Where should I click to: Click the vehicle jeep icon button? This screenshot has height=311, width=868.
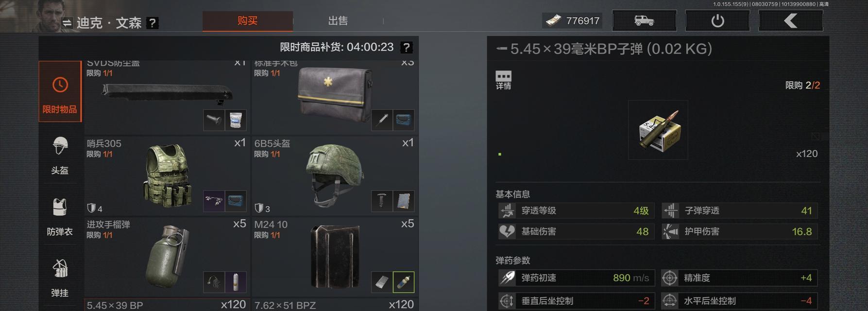pos(644,21)
